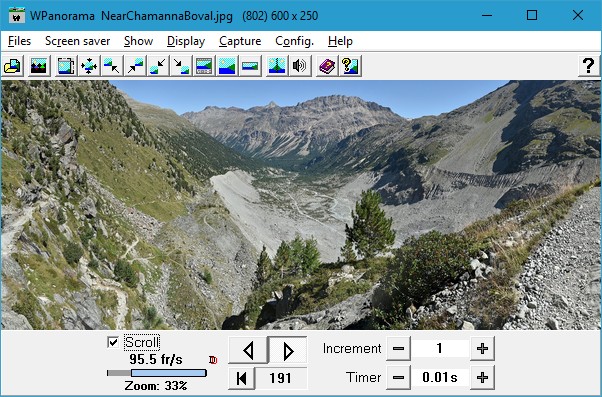Click the question mark picture info icon

pyautogui.click(x=350, y=66)
